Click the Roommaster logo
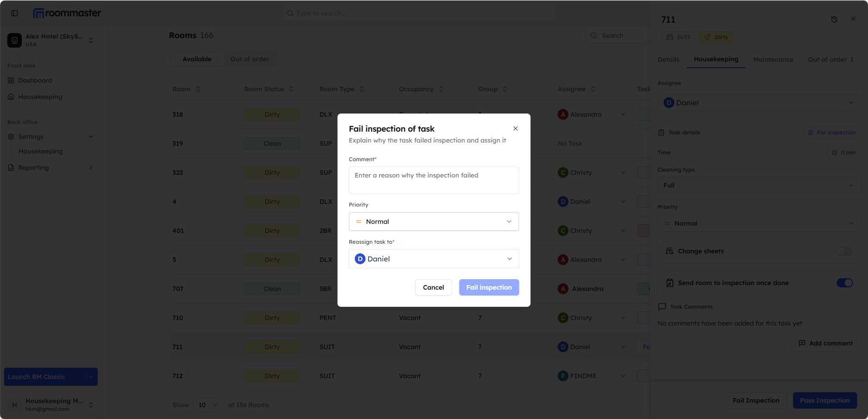 click(67, 13)
